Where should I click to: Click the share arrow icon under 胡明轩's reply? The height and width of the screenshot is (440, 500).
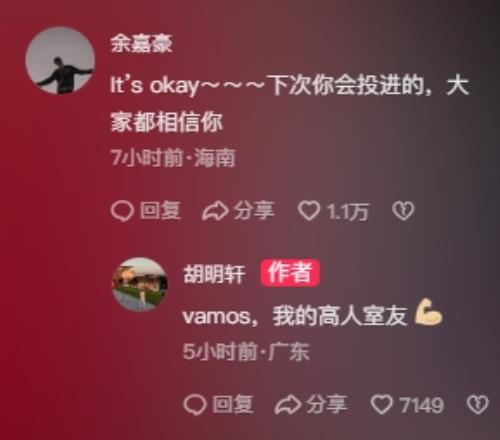click(x=288, y=405)
